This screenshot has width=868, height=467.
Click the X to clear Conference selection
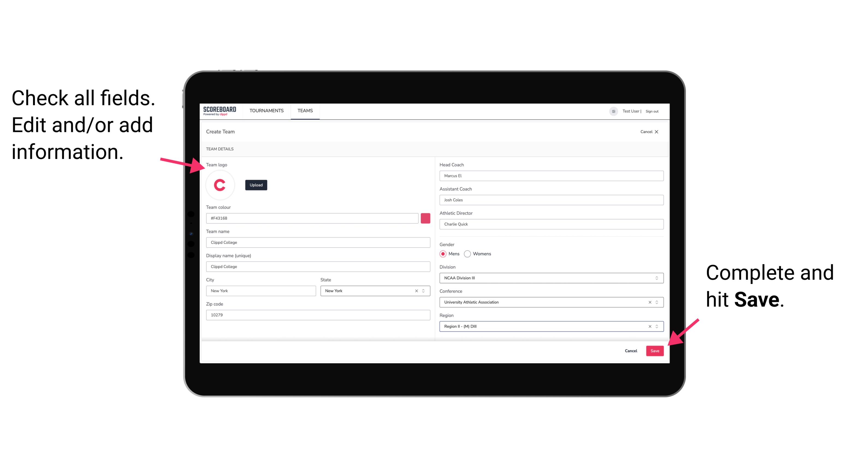(x=648, y=302)
